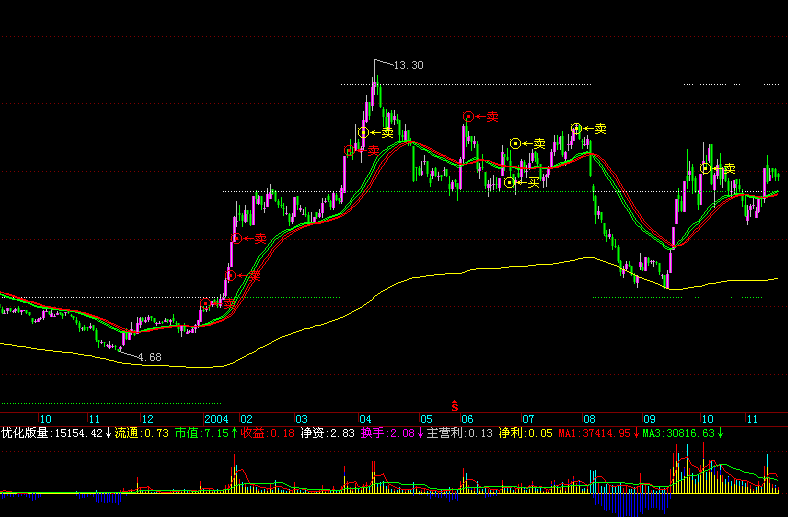788x517 pixels.
Task: Click the red S marker above the timeline
Action: 455,406
